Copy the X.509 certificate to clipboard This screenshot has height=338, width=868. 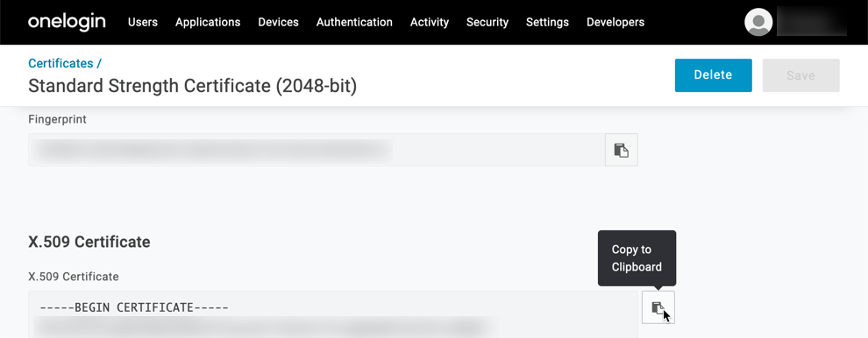[658, 307]
